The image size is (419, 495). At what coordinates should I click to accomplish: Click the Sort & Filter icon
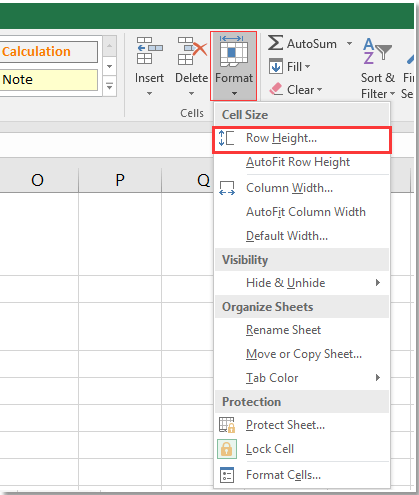point(377,50)
